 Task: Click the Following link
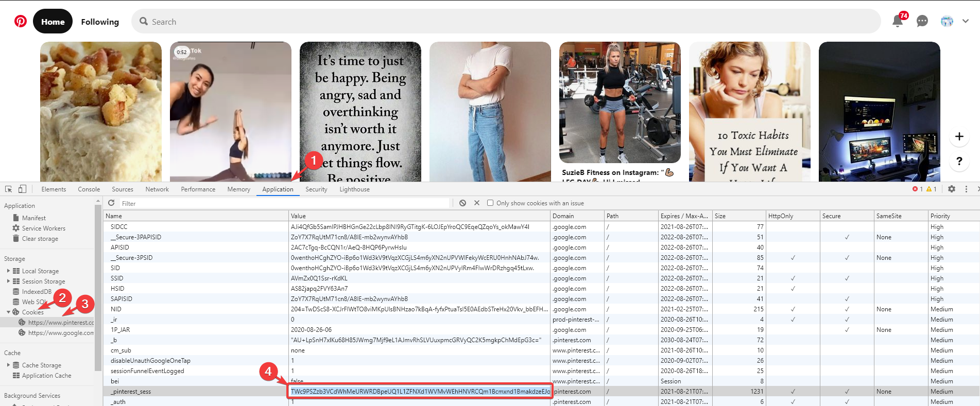click(x=100, y=22)
